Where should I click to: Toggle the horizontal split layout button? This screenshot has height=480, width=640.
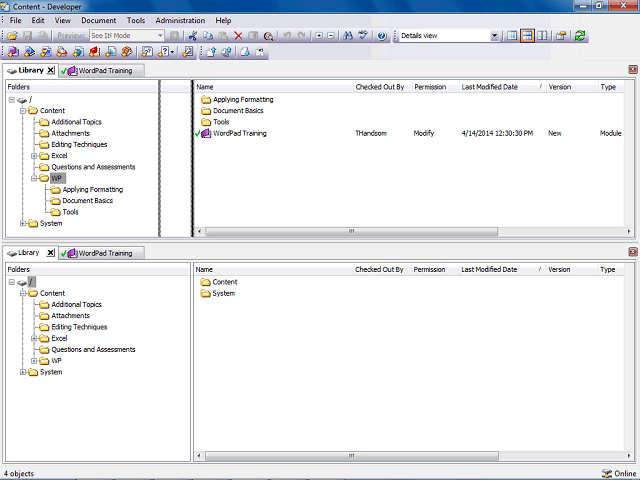pyautogui.click(x=527, y=36)
